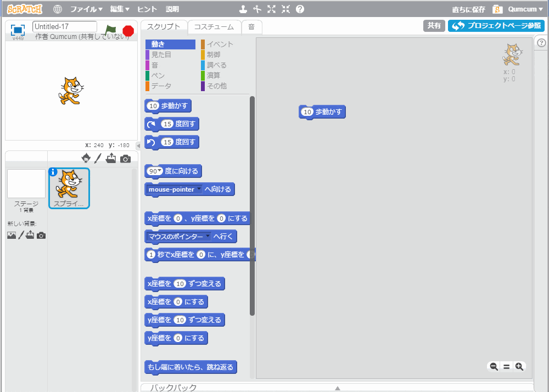
Task: Reset scripts area zoom level
Action: pyautogui.click(x=506, y=366)
